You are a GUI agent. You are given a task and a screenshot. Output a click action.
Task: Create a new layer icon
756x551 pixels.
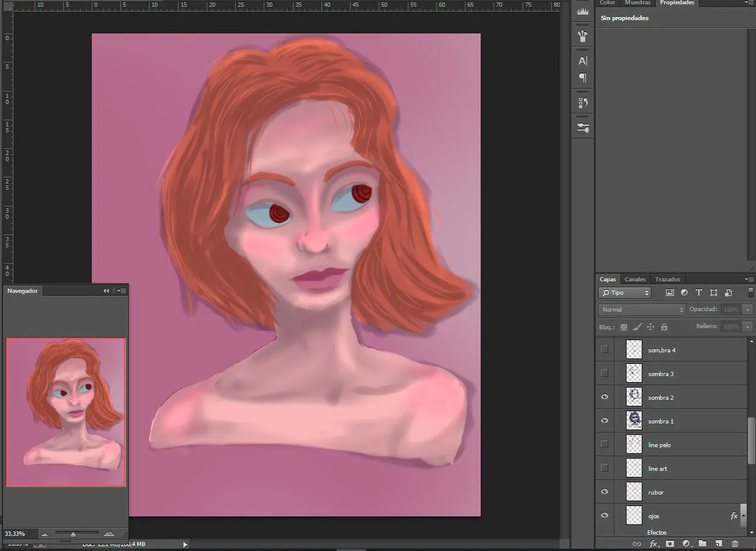[718, 544]
